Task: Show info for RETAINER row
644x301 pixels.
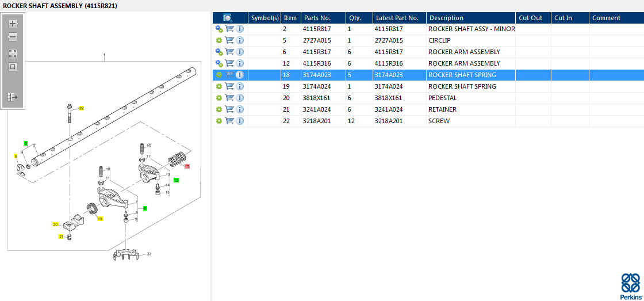Action: (240, 109)
